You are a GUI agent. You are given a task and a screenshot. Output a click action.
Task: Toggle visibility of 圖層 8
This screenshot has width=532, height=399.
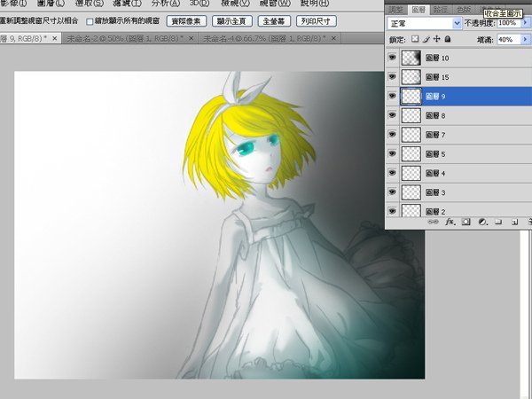[392, 115]
